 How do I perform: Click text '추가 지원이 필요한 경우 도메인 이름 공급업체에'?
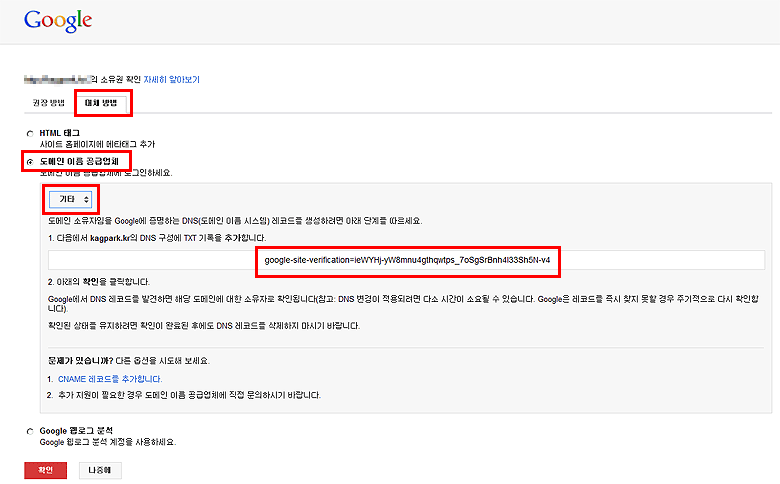point(142,395)
